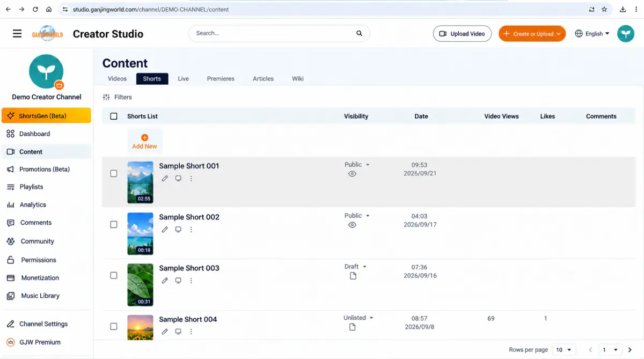The height and width of the screenshot is (359, 644).
Task: Click the Create or Upload button
Action: click(532, 34)
